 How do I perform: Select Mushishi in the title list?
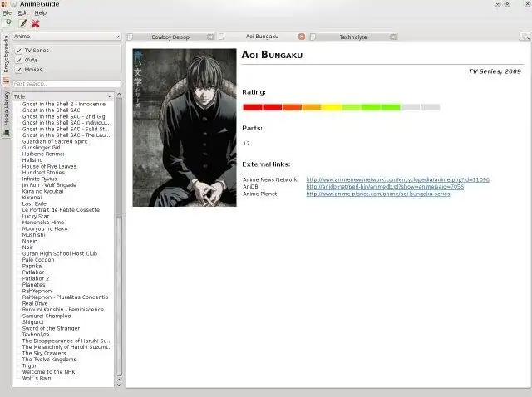tap(33, 235)
